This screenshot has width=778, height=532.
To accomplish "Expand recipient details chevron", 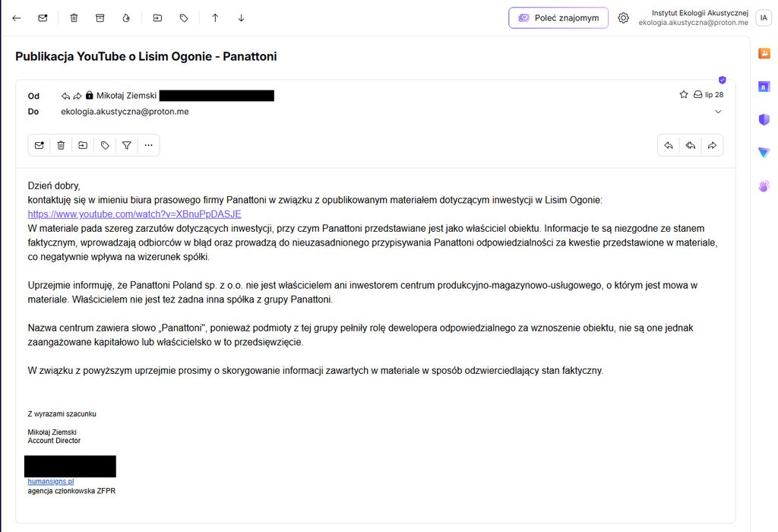I will (x=718, y=112).
